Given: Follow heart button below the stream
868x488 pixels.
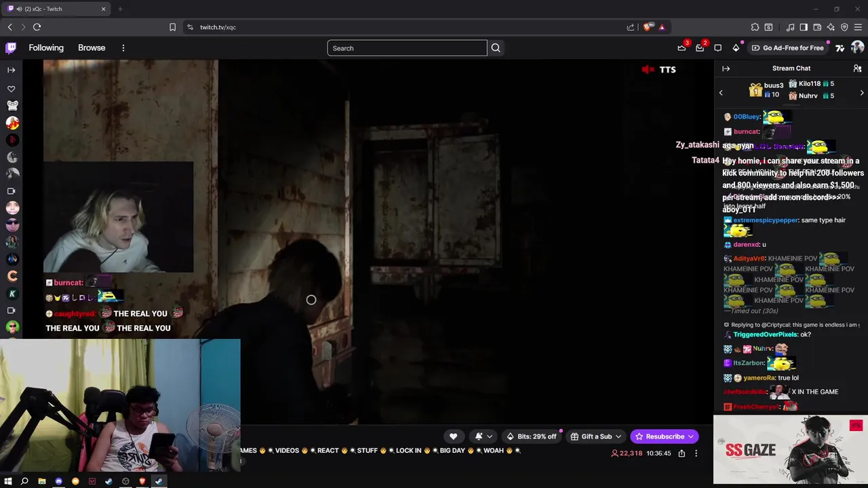Looking at the screenshot, I should click(453, 436).
